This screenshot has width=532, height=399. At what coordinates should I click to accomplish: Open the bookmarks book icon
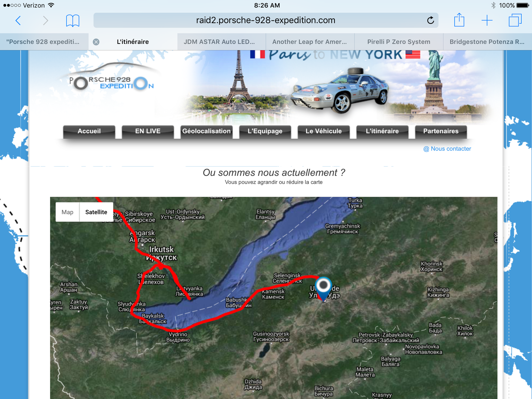click(72, 20)
